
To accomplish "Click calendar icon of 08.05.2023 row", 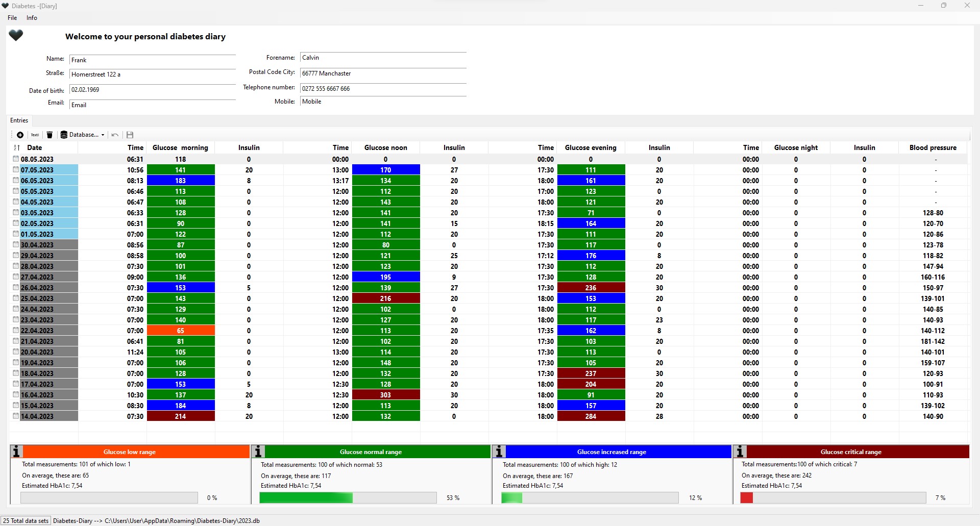I will [16, 159].
